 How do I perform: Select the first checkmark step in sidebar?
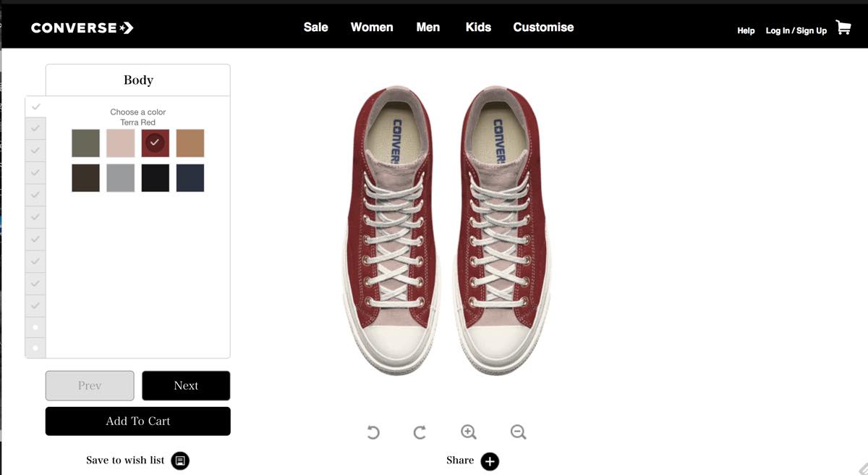click(35, 106)
